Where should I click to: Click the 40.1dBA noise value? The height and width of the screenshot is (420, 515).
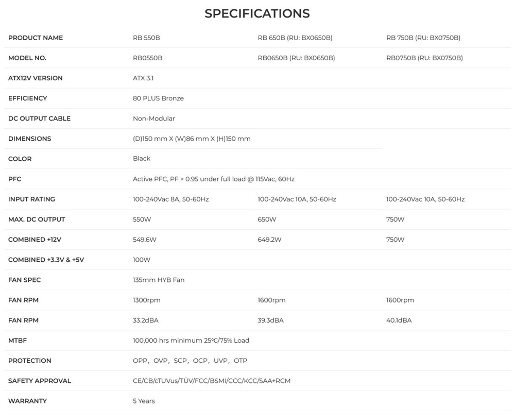pyautogui.click(x=399, y=320)
